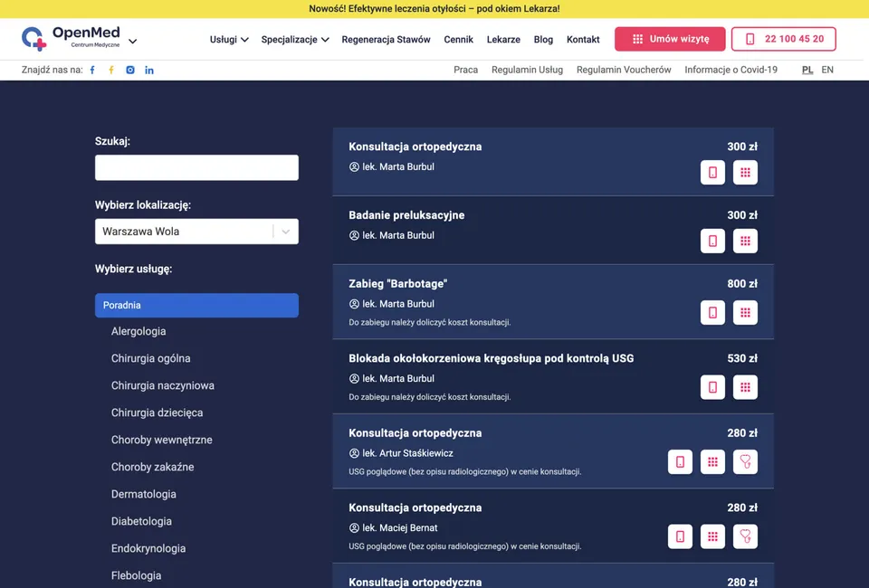The image size is (869, 588).
Task: Expand the Usługi dropdown menu
Action: [229, 40]
